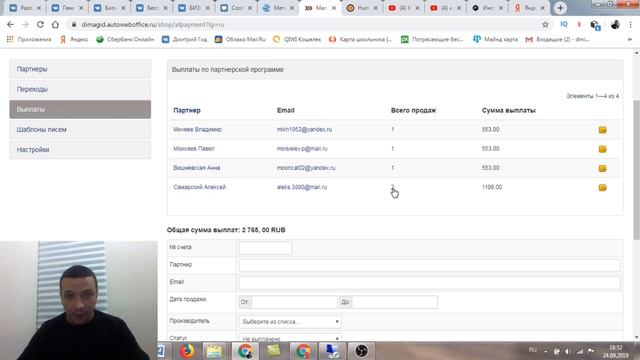The width and height of the screenshot is (640, 360).
Task: Focus the № счета input field
Action: [265, 248]
